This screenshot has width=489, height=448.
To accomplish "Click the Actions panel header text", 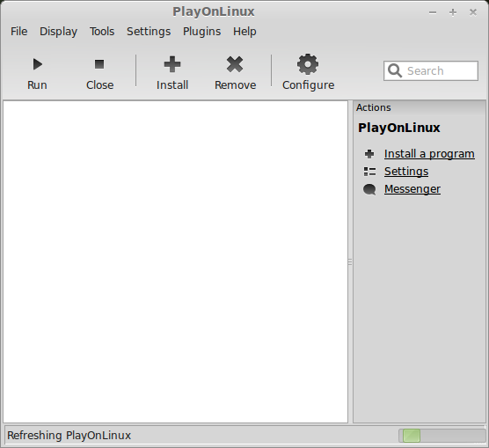I will pyautogui.click(x=373, y=107).
